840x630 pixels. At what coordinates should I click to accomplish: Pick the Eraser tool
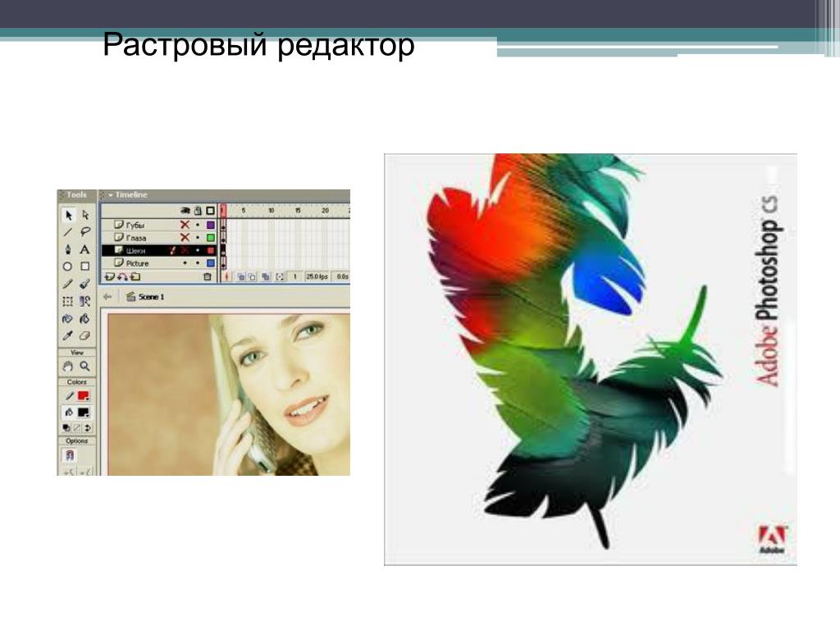[x=84, y=336]
